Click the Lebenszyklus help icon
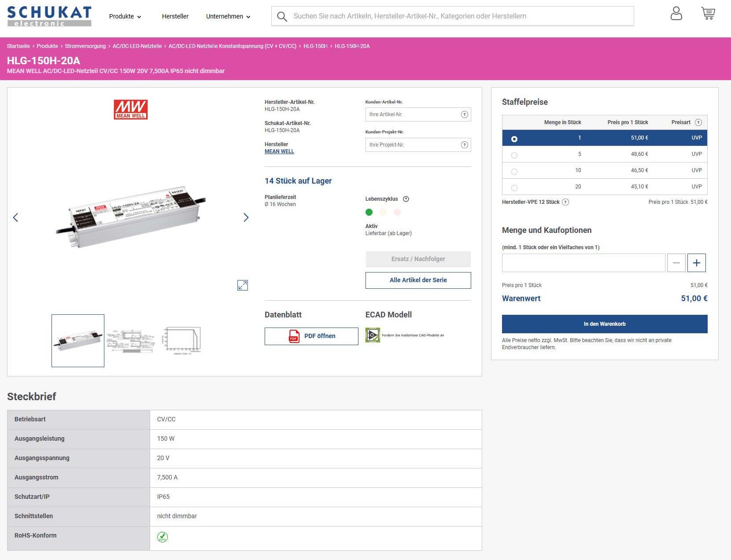 click(406, 199)
